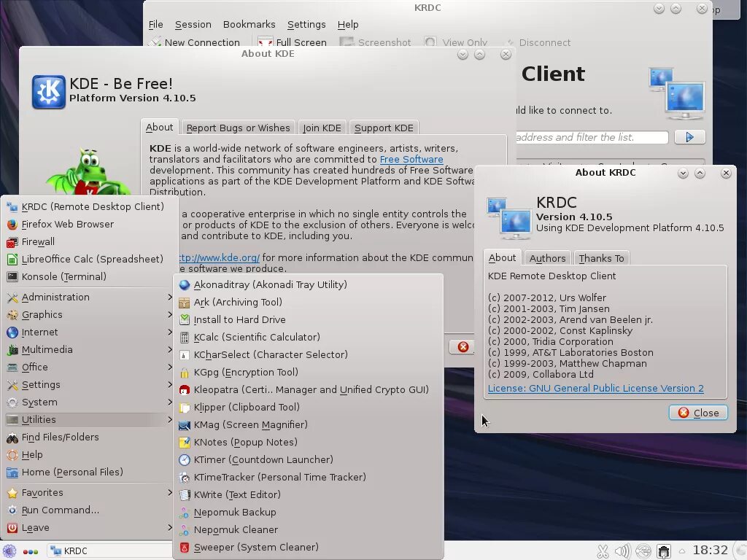Viewport: 747px width, 560px height.
Task: Open the volume control in system tray
Action: [623, 551]
